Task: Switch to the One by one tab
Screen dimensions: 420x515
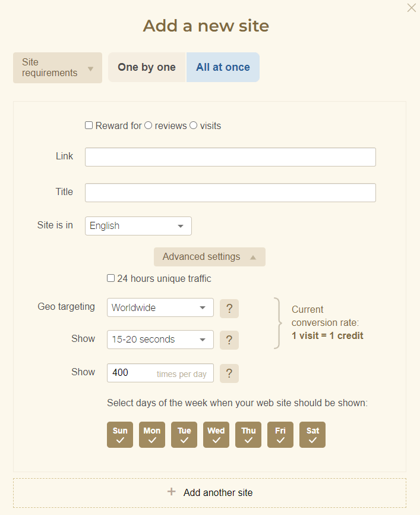Action: point(147,67)
